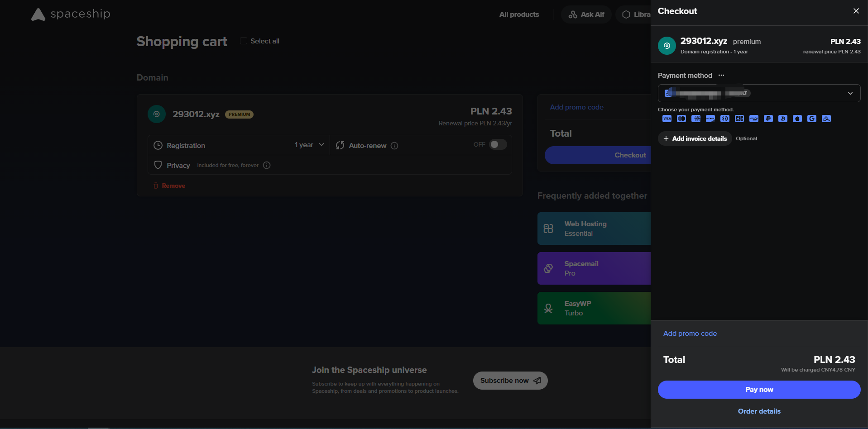
Task: Click Add invoice details button
Action: pos(695,138)
